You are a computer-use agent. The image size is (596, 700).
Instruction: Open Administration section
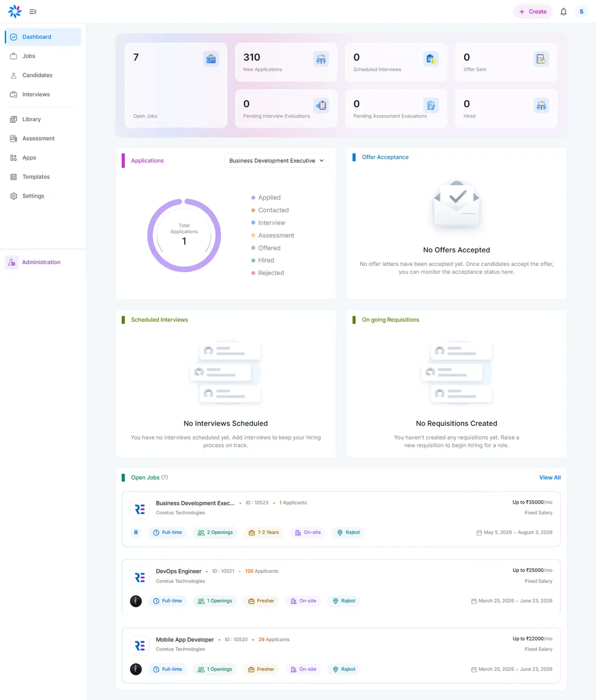coord(41,262)
